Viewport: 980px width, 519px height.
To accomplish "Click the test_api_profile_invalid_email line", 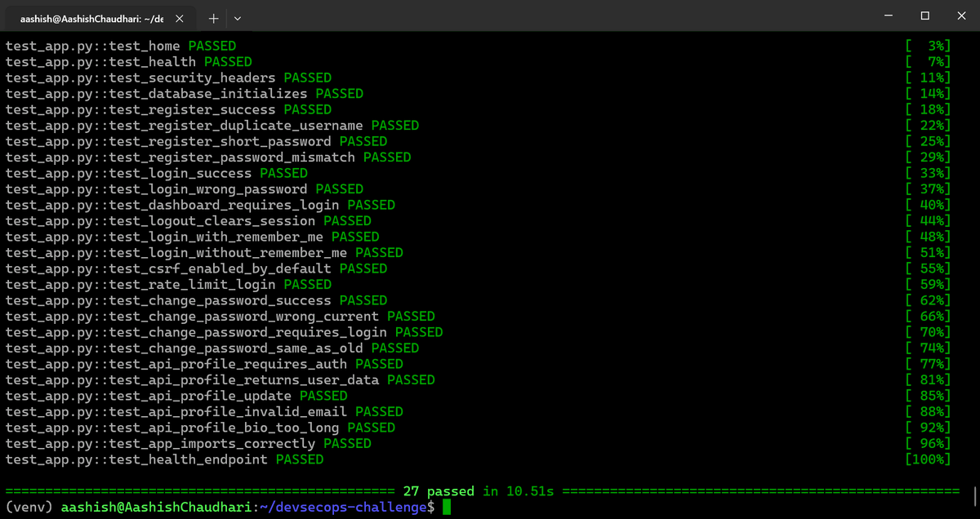I will (204, 412).
